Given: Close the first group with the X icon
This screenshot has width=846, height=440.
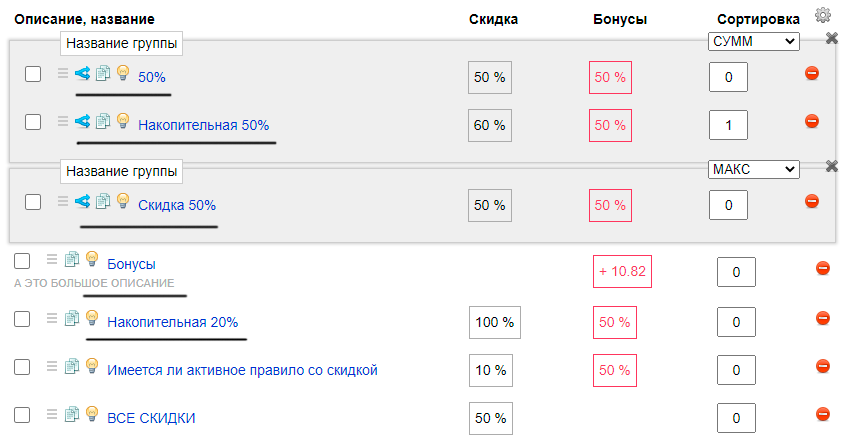Looking at the screenshot, I should [831, 38].
